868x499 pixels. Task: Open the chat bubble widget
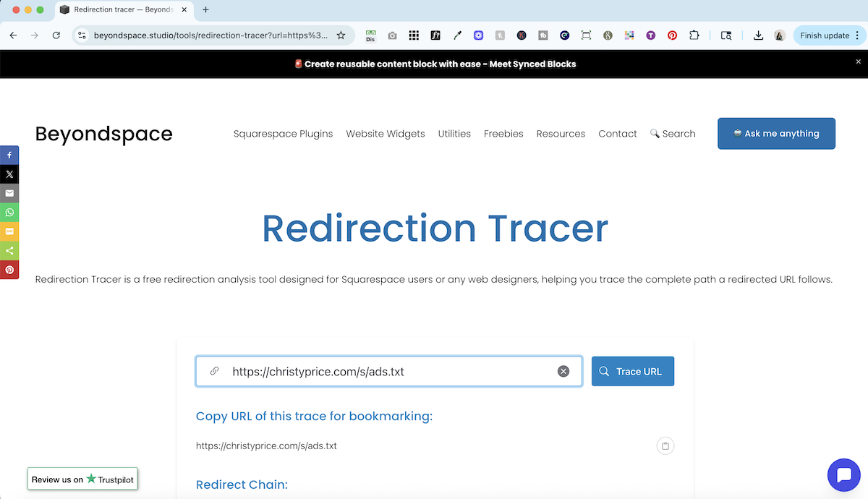[x=844, y=475]
